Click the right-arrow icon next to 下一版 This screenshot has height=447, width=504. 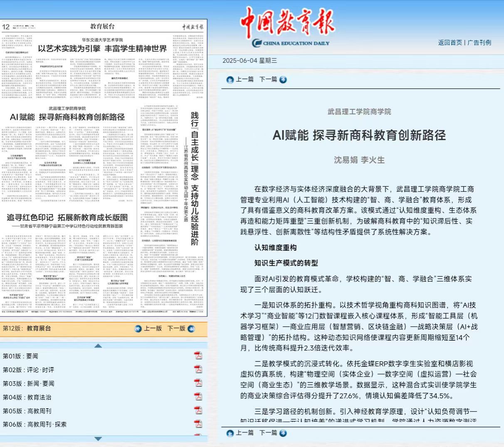[191, 329]
